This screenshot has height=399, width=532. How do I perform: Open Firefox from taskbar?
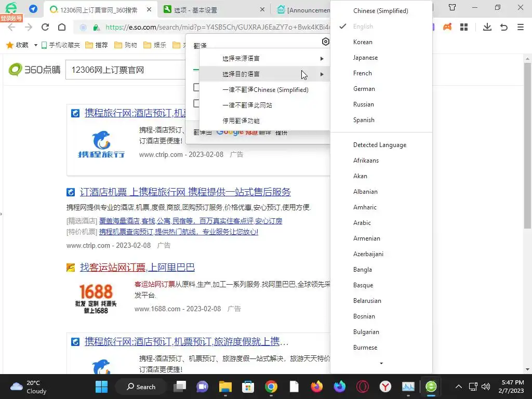click(316, 387)
